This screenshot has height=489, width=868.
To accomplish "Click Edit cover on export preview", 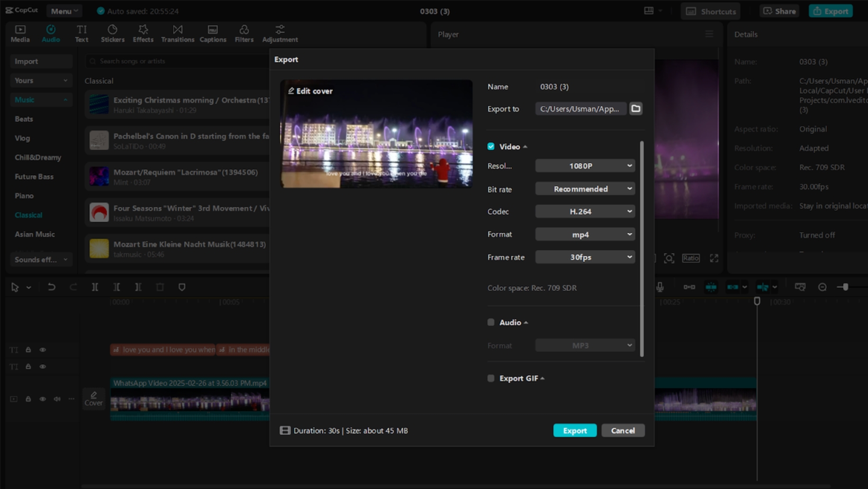I will 310,91.
